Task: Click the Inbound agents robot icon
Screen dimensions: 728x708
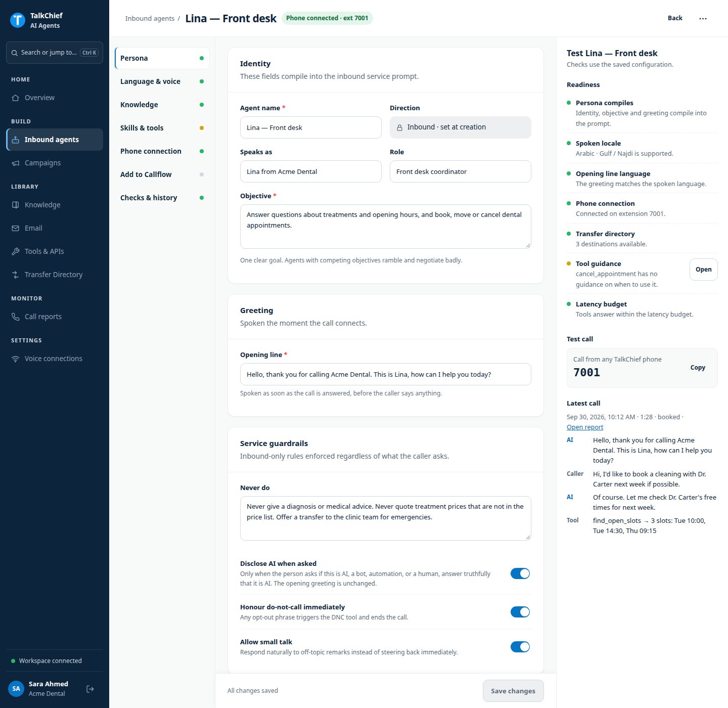Action: click(x=16, y=140)
